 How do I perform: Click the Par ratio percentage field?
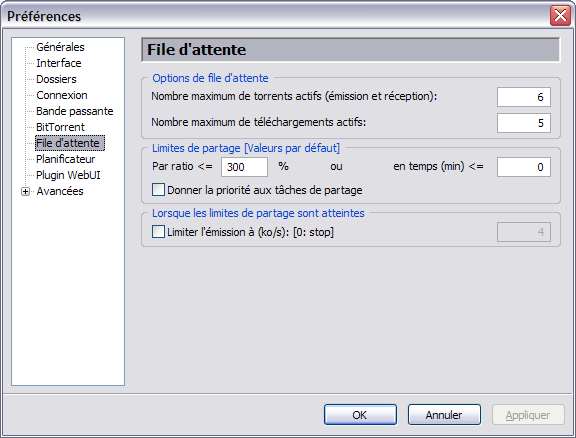click(x=244, y=167)
